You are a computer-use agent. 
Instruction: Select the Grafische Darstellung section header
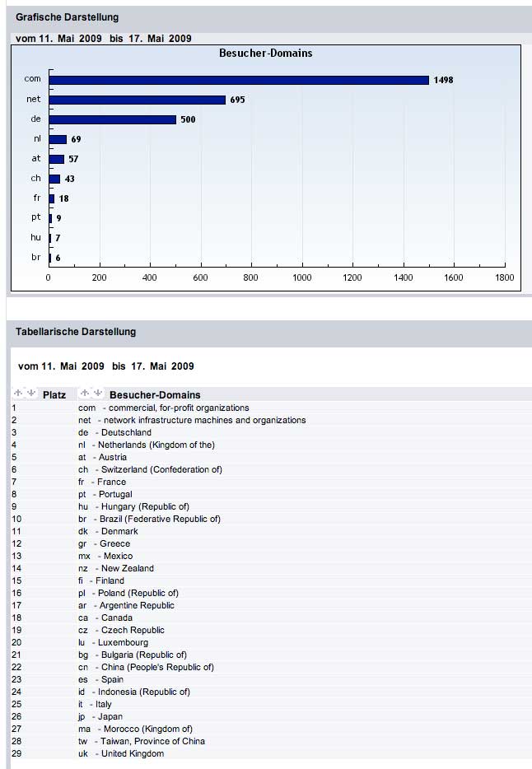point(68,17)
